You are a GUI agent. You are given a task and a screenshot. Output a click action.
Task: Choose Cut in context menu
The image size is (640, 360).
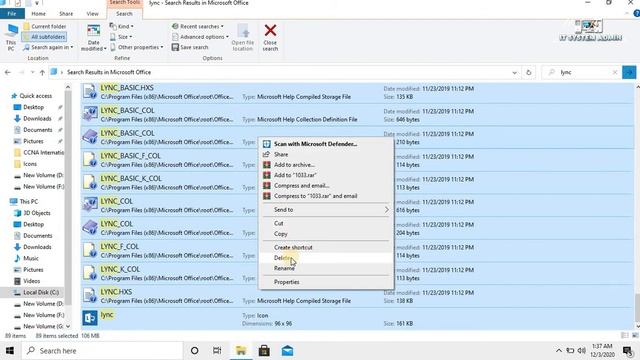click(x=326, y=223)
